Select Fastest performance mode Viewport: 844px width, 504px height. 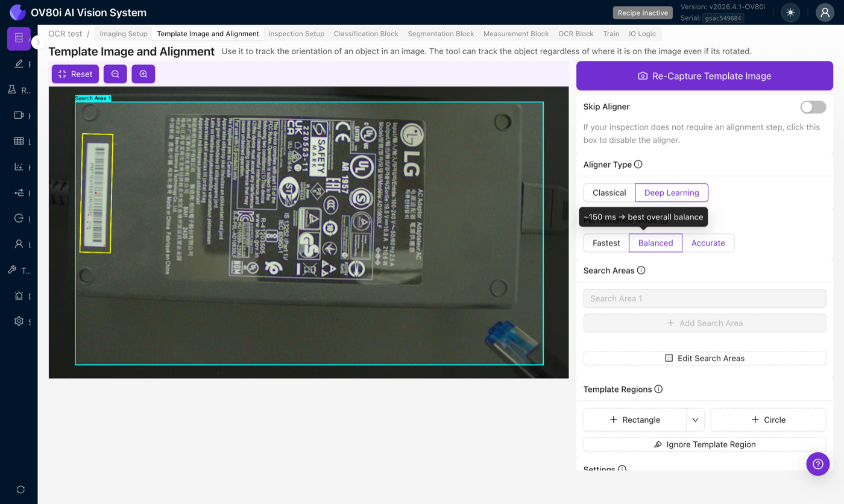pyautogui.click(x=606, y=243)
